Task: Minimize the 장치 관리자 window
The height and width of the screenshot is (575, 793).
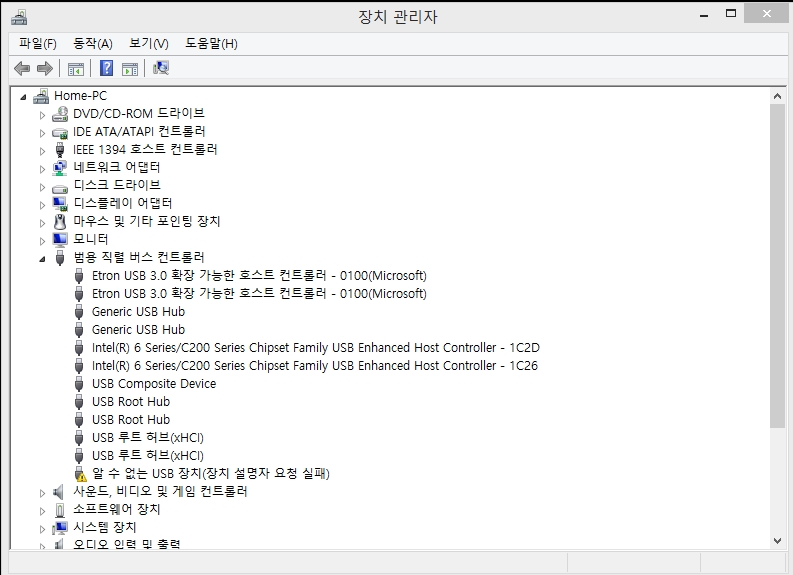Action: pyautogui.click(x=703, y=15)
